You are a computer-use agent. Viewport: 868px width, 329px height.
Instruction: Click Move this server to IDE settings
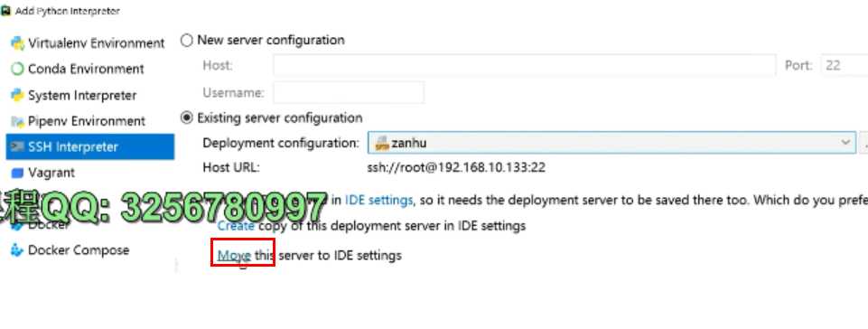coord(234,255)
